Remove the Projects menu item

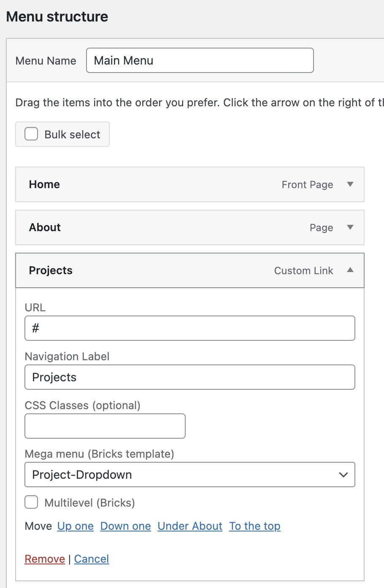[x=45, y=559]
